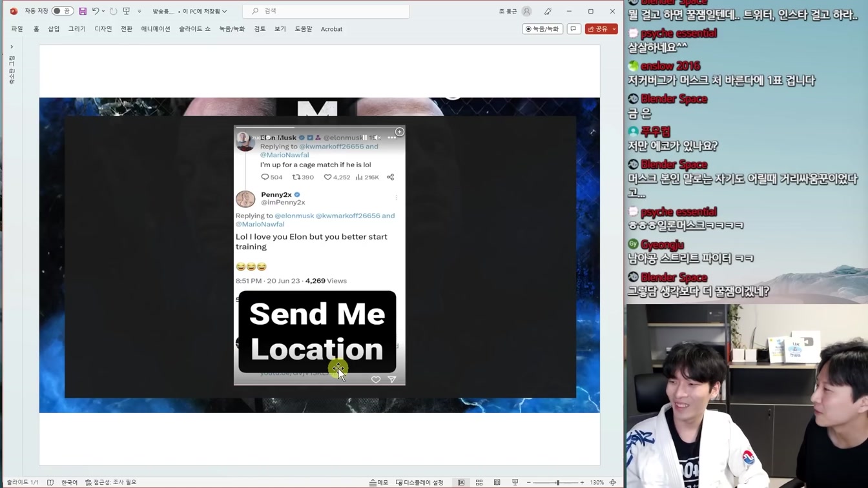The height and width of the screenshot is (488, 868).
Task: Select the Normal view icon
Action: tap(461, 482)
